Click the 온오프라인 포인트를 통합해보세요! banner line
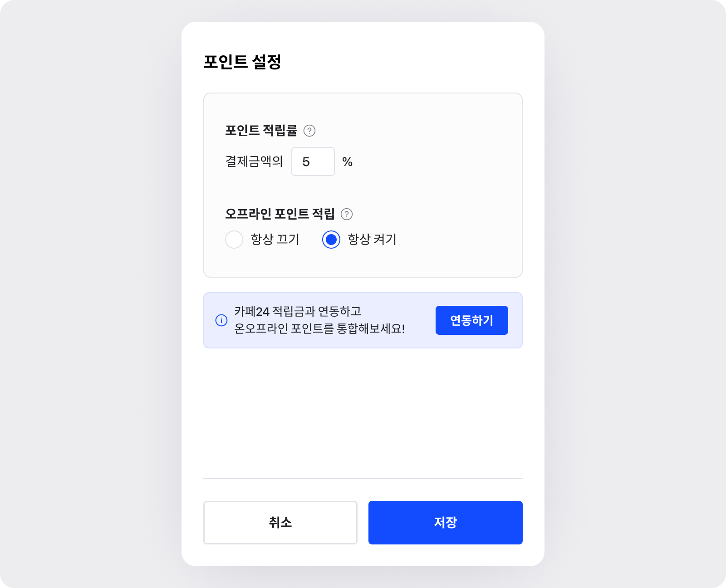 (x=319, y=328)
